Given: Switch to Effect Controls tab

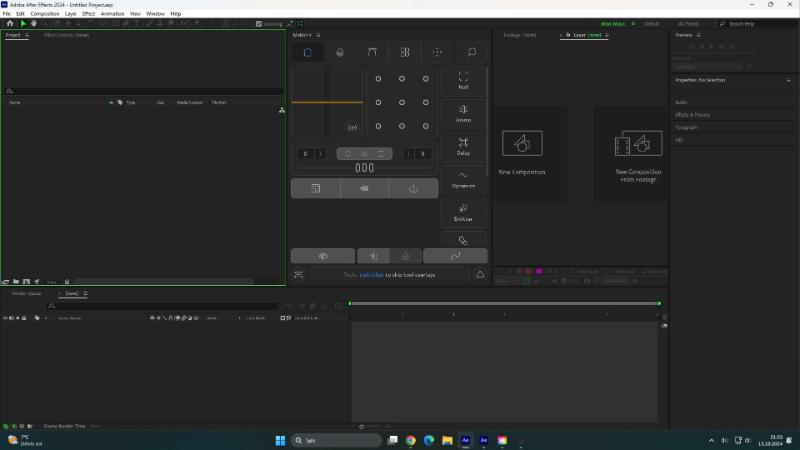Looking at the screenshot, I should point(66,35).
